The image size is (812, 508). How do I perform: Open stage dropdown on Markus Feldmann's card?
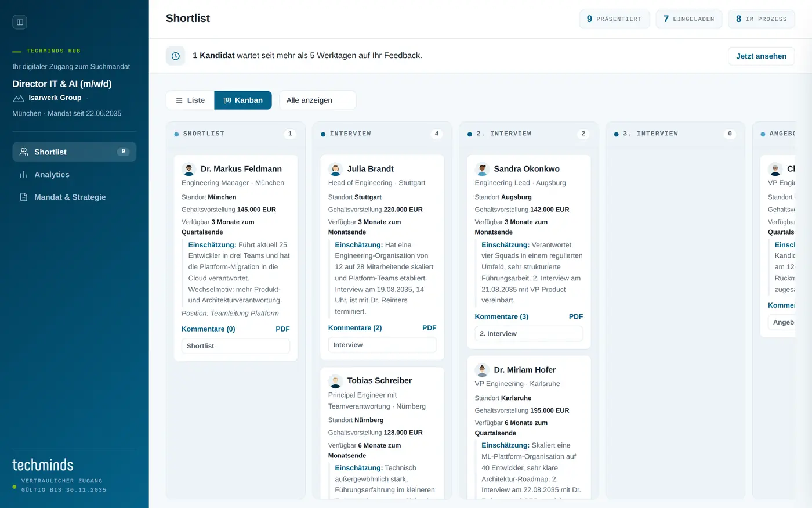pos(235,346)
